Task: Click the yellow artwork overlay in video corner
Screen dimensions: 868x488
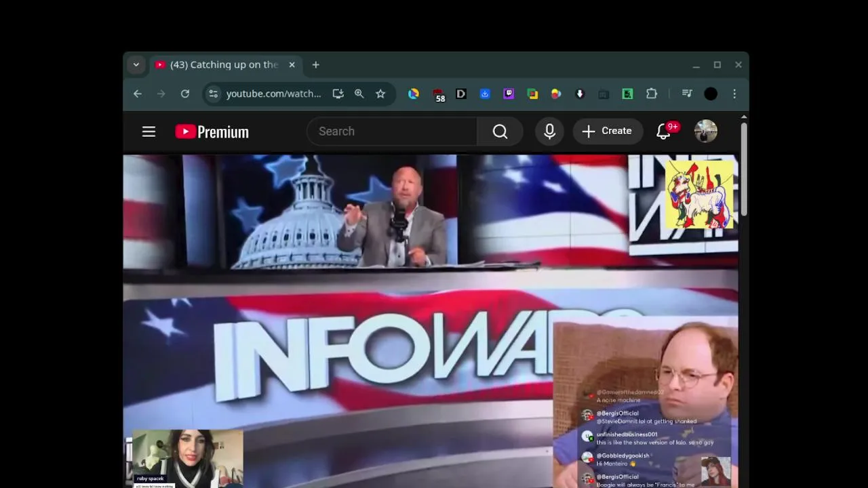Action: pos(700,195)
